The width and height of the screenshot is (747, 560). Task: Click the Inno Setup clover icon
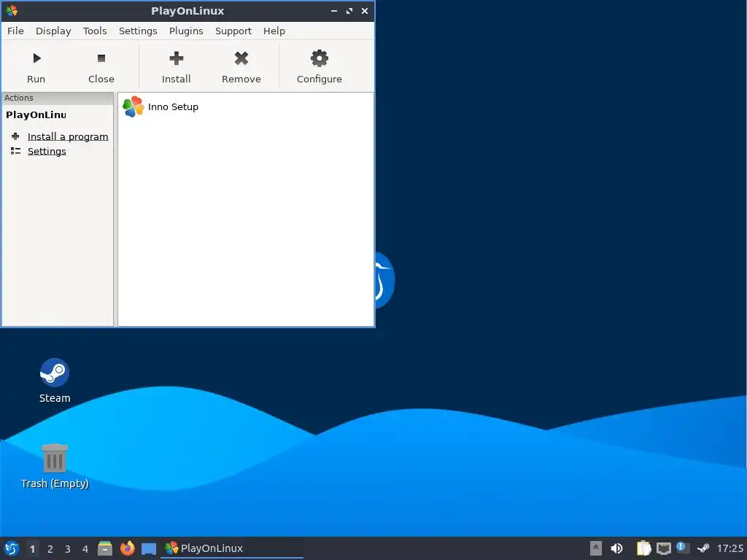[133, 106]
